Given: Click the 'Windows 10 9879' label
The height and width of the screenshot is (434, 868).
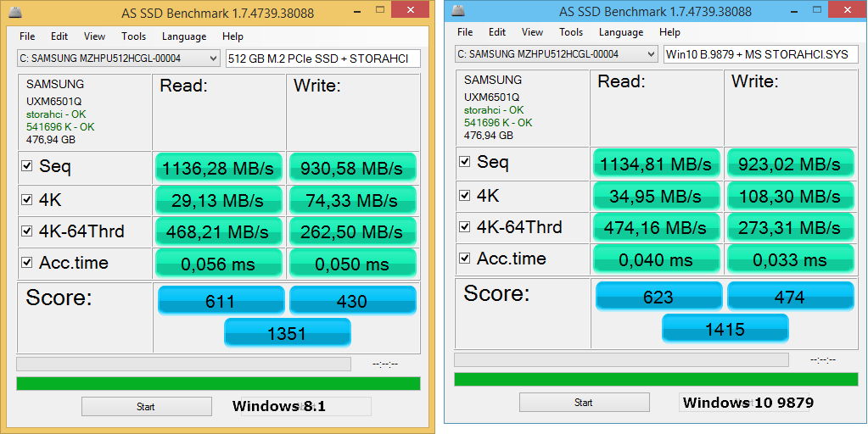Looking at the screenshot, I should 748,402.
